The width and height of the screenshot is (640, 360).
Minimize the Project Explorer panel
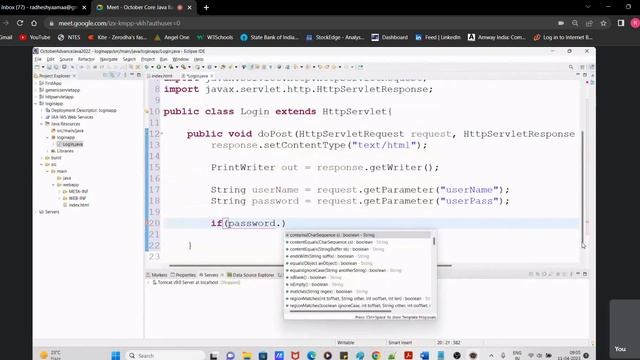coord(132,75)
